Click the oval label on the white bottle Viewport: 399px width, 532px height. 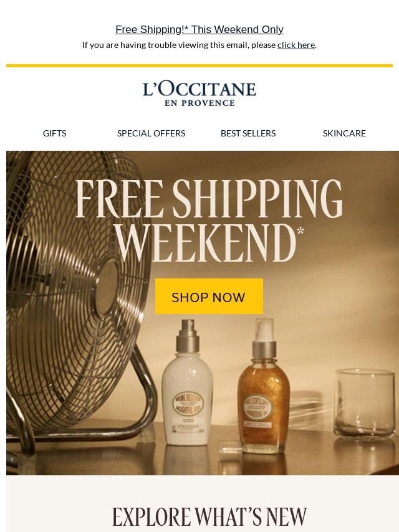click(x=188, y=404)
